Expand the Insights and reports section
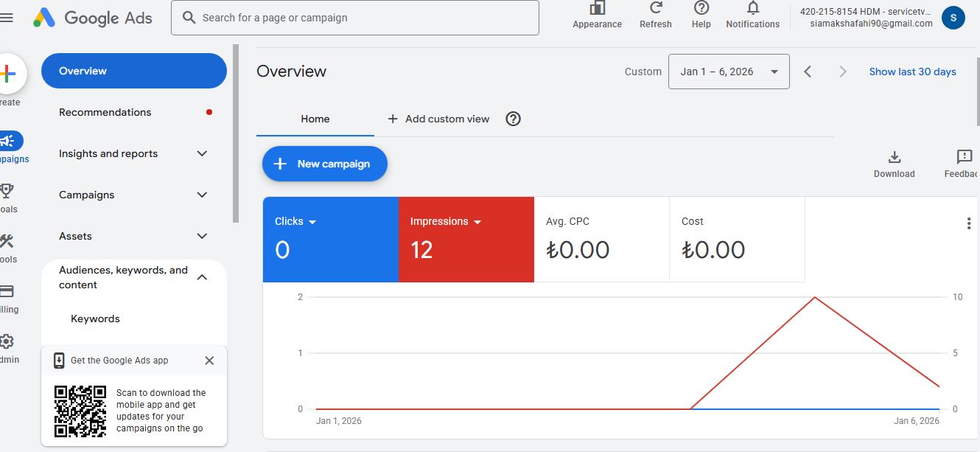 coord(202,153)
